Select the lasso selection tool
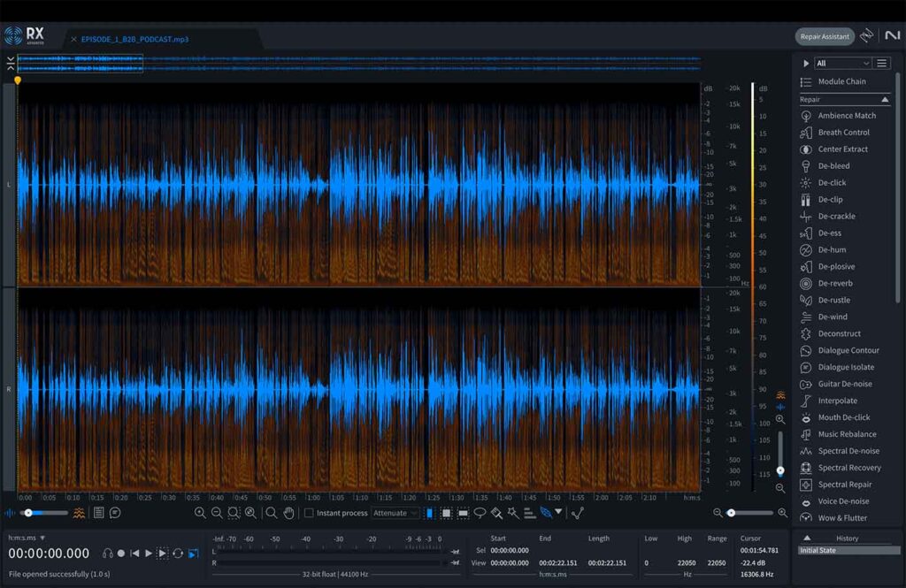This screenshot has height=588, width=906. coord(480,513)
